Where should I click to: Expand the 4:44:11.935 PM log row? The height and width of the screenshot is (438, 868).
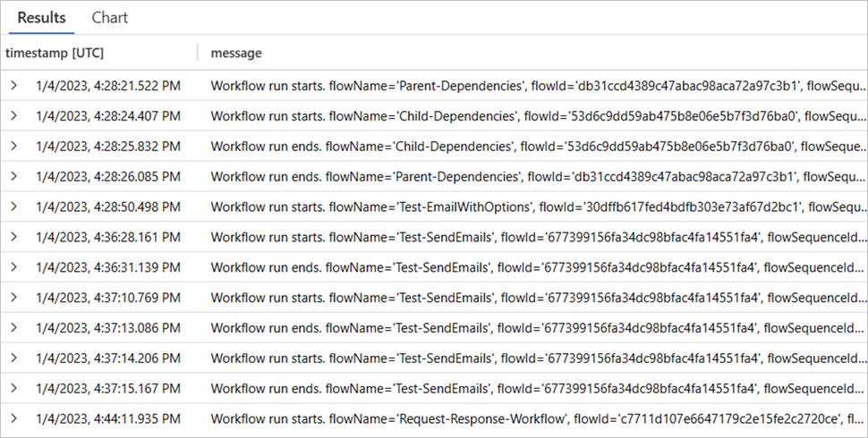coord(14,418)
